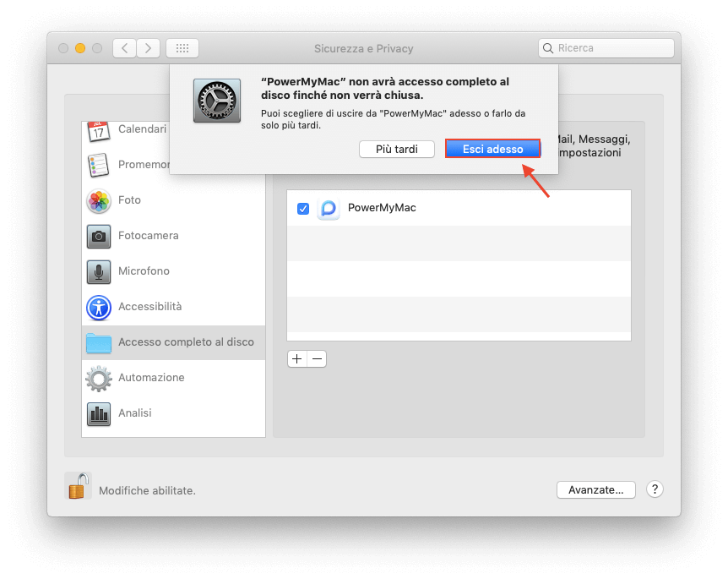Viewport: 728px width, 579px height.
Task: Click the Calendari calendar icon
Action: pyautogui.click(x=99, y=131)
